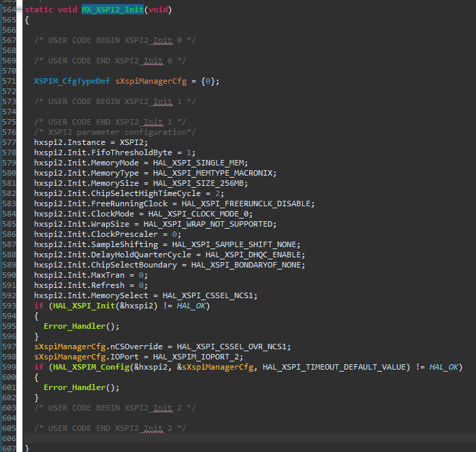Click ClockPrescaler on line 586
This screenshot has width=476, height=452.
(x=125, y=234)
